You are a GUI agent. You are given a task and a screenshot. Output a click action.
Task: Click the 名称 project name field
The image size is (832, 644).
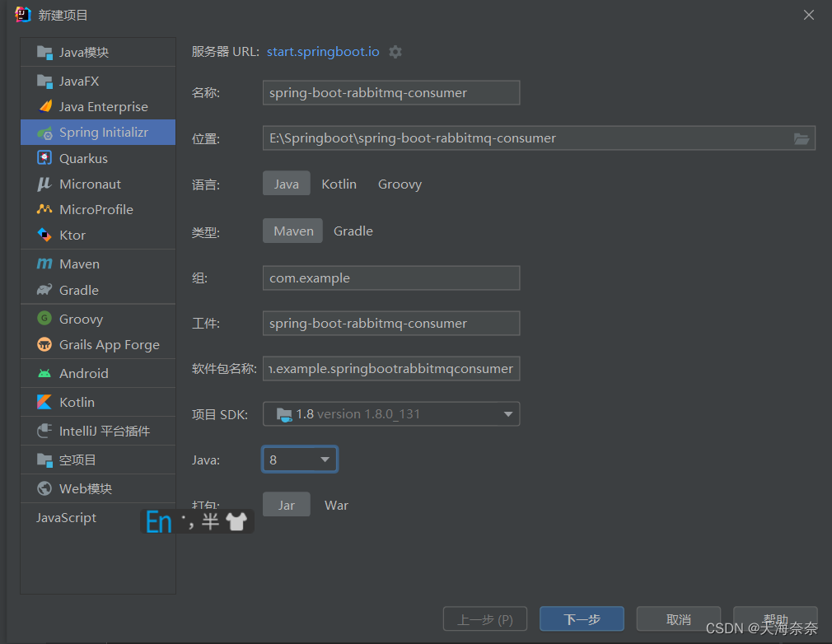point(391,93)
